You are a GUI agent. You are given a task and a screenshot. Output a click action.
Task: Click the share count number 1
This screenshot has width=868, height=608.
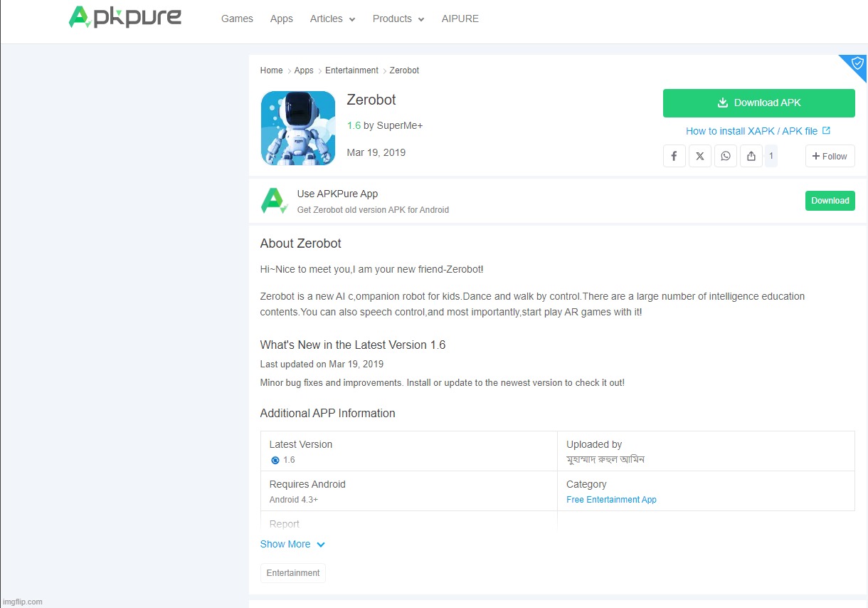pos(771,156)
